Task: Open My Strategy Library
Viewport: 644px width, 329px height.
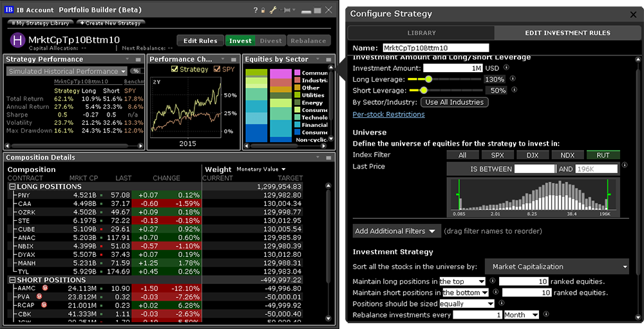Action: tap(40, 23)
